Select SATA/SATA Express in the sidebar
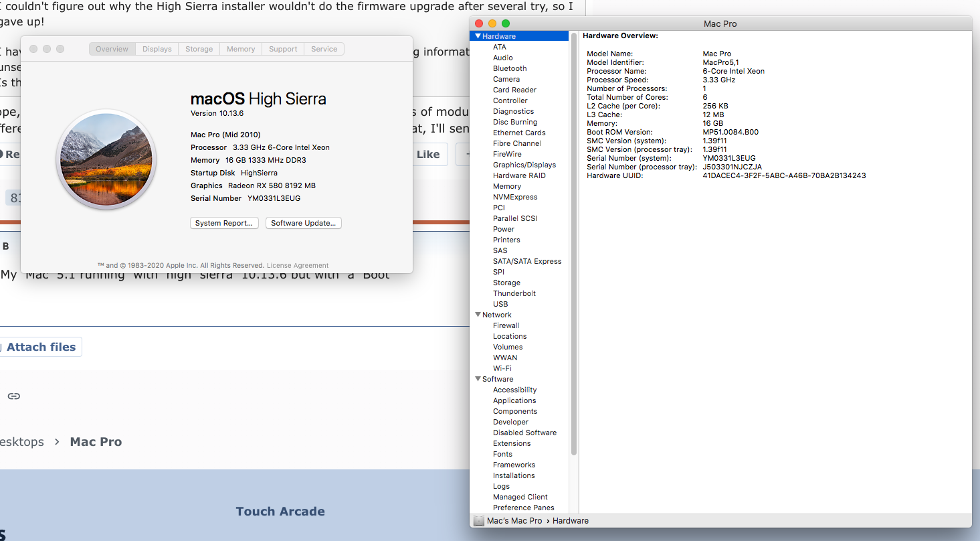Viewport: 980px width, 541px height. [x=527, y=261]
